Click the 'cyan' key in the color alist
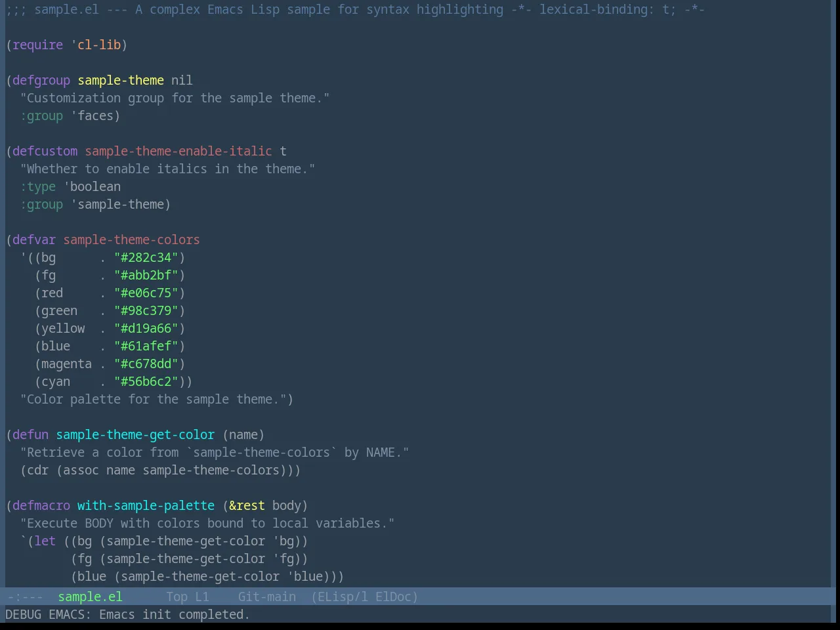The width and height of the screenshot is (840, 630). (x=56, y=381)
